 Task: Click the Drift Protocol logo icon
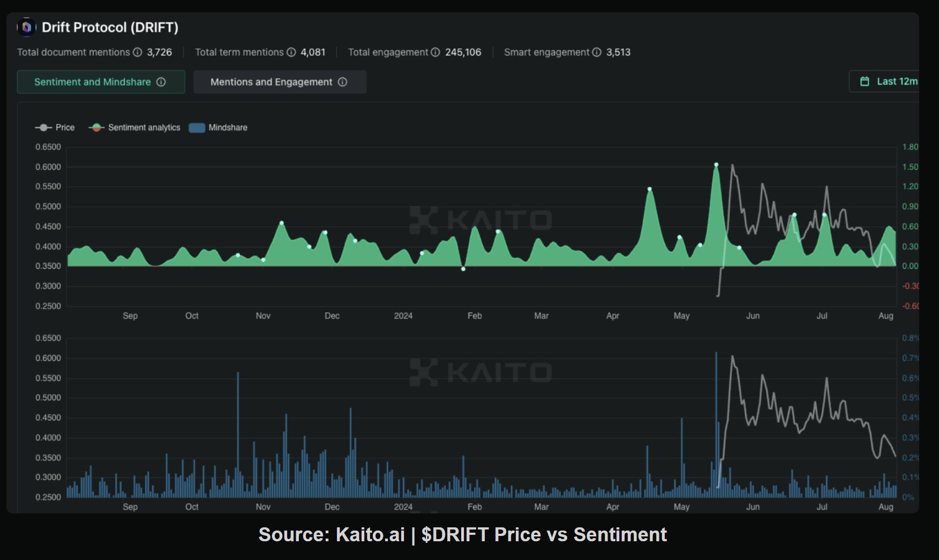26,27
